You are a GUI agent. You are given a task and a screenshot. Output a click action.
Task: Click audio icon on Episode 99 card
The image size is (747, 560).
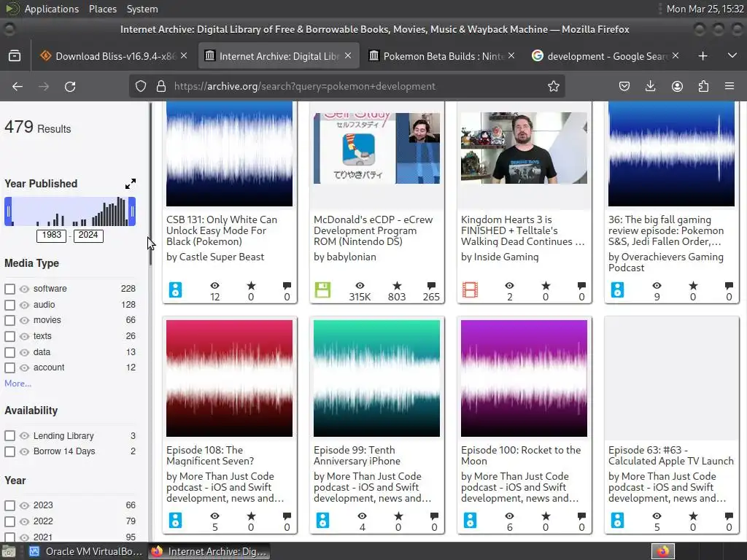pos(322,520)
